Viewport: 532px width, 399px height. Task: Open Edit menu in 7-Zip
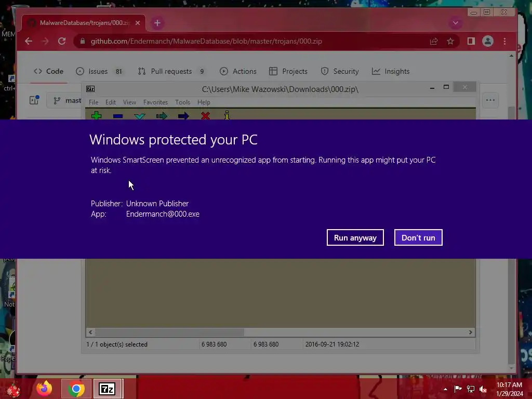[x=110, y=102]
